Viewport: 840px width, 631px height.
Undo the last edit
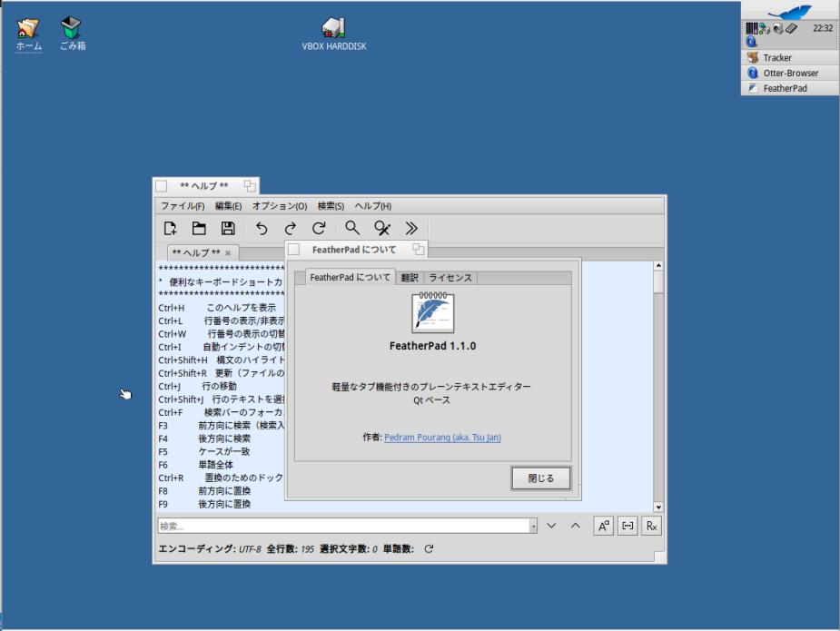point(262,228)
